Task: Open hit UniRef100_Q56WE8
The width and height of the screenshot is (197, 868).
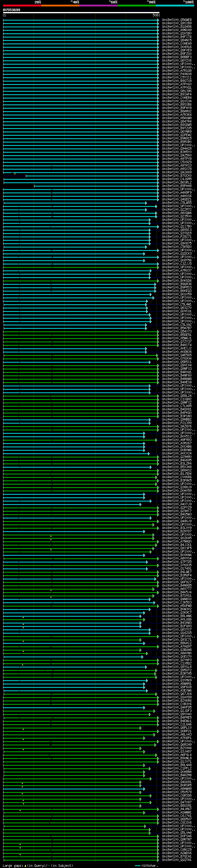Action: [177, 20]
